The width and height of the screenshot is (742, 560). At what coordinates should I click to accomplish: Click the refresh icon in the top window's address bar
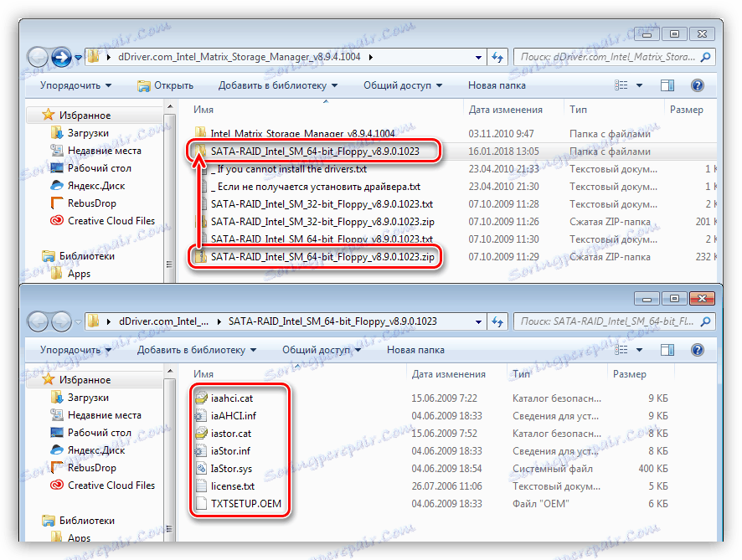[497, 57]
